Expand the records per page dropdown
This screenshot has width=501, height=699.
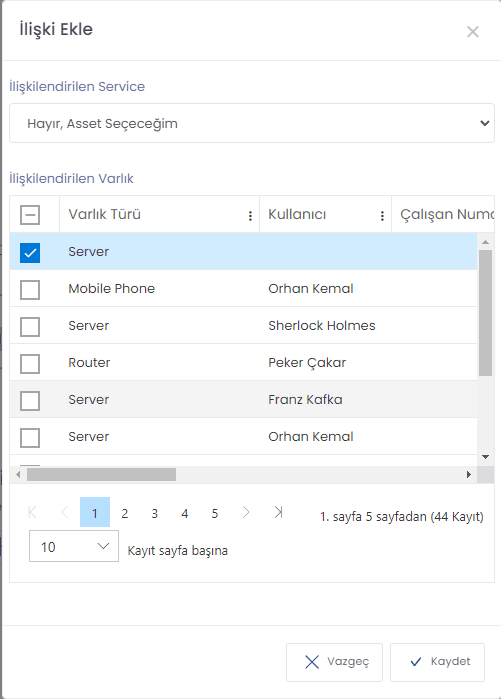[x=74, y=546]
